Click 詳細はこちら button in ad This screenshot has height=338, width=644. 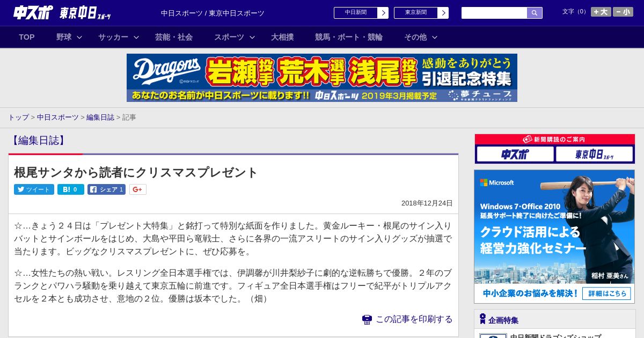click(607, 293)
